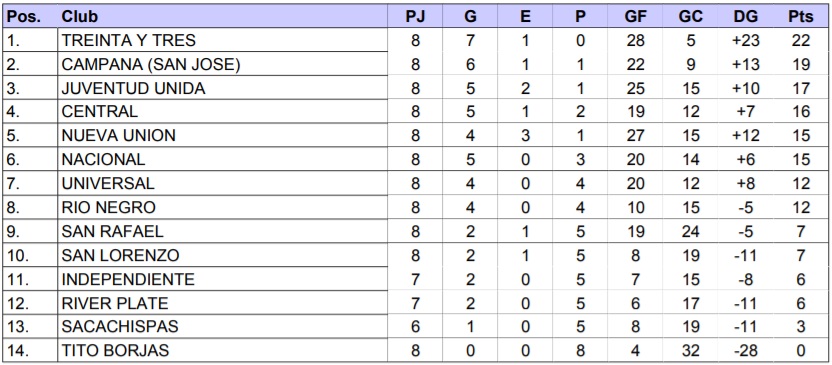Click the NUEVA UNION club name
The height and width of the screenshot is (365, 832).
click(x=118, y=135)
